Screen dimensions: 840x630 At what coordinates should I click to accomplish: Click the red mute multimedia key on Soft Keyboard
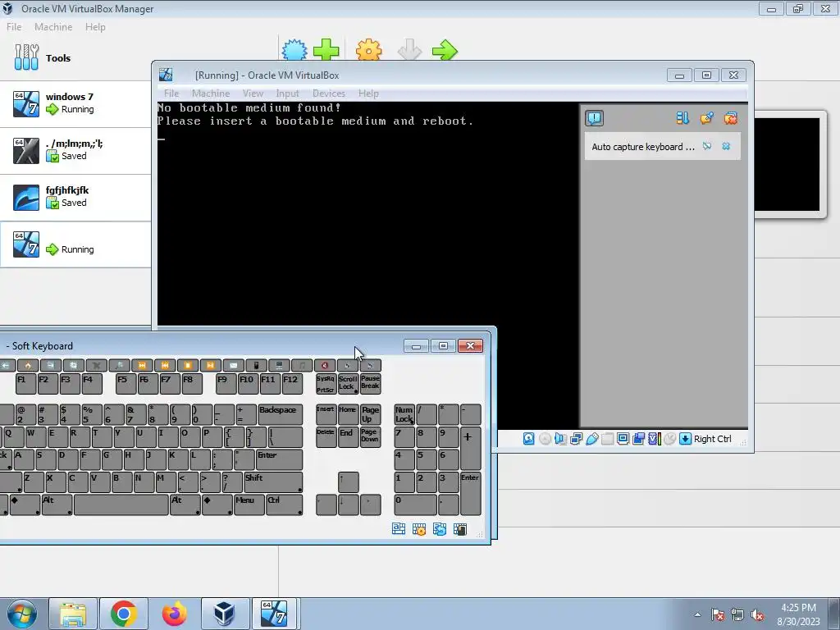(x=325, y=365)
